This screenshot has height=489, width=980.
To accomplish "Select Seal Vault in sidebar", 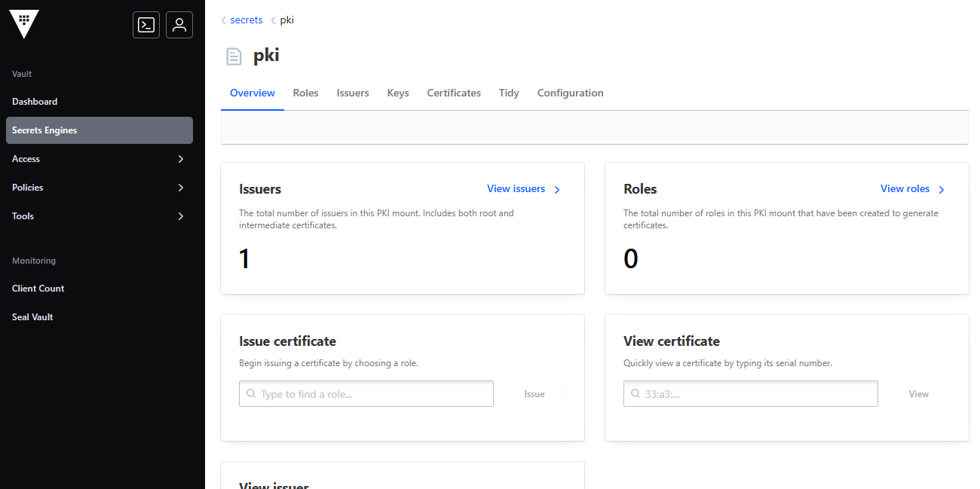I will coord(100,317).
